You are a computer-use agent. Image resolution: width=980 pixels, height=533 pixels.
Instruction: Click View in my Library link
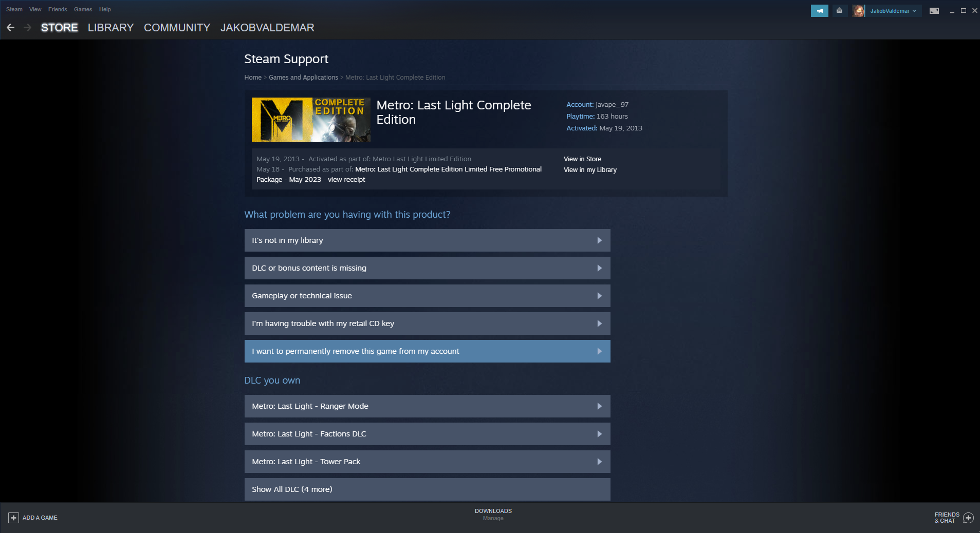pos(590,170)
